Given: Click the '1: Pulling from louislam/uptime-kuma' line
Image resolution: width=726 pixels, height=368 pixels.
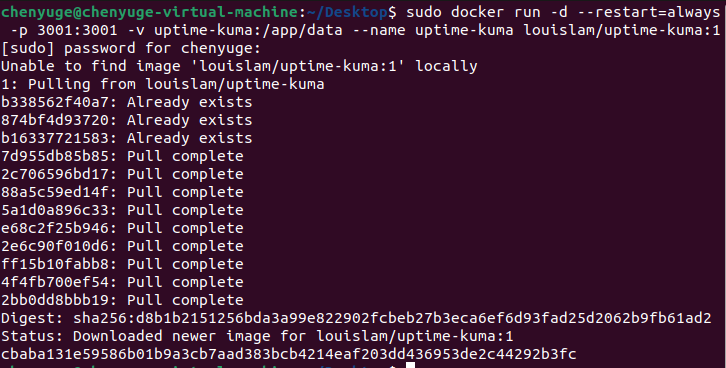Looking at the screenshot, I should 163,84.
